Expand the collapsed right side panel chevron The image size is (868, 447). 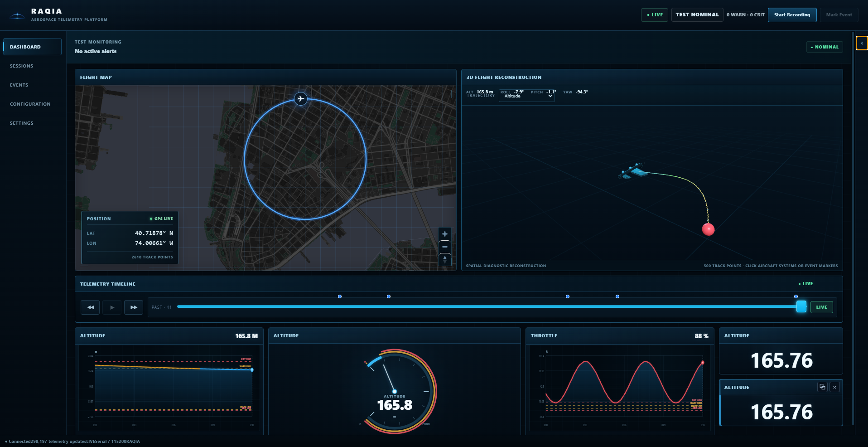tap(862, 43)
